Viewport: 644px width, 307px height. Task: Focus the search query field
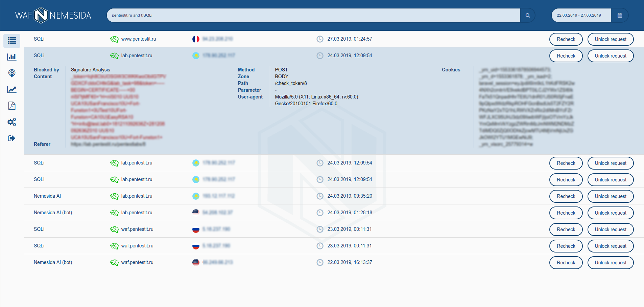[x=313, y=15]
